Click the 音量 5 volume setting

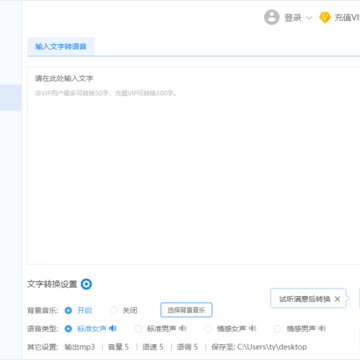[x=118, y=347]
